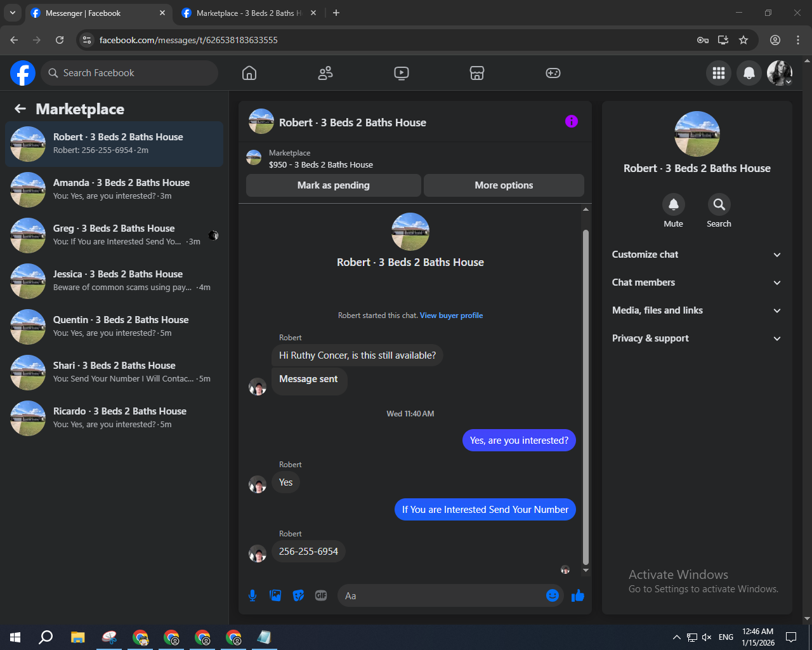This screenshot has height=650, width=812.
Task: Open the Marketplace storefront icon
Action: coord(477,73)
